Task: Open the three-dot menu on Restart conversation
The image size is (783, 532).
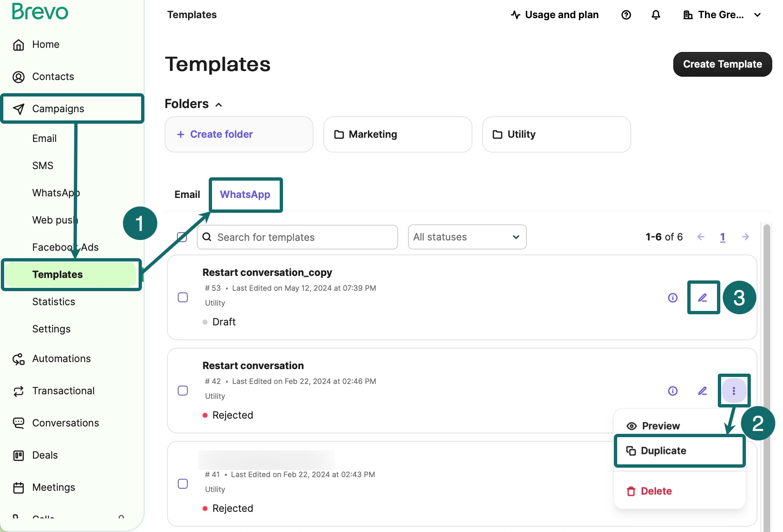Action: coord(734,391)
